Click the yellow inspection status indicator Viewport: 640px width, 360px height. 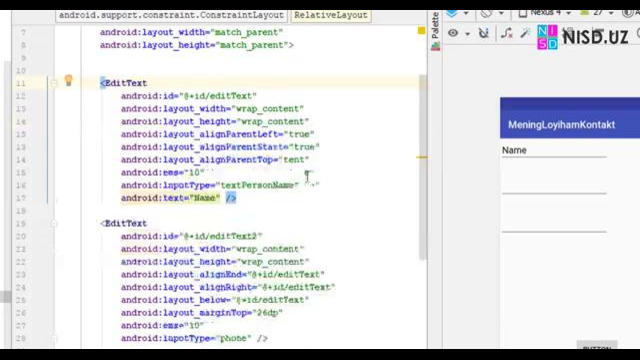pyautogui.click(x=421, y=31)
